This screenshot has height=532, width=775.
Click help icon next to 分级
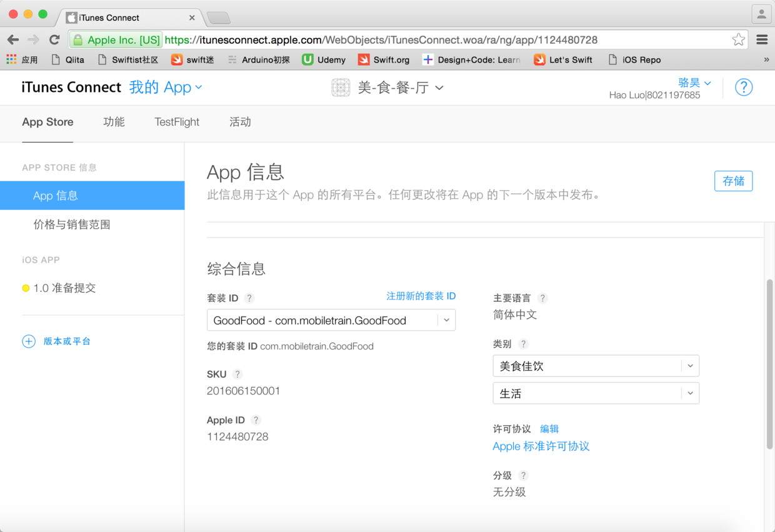(524, 476)
